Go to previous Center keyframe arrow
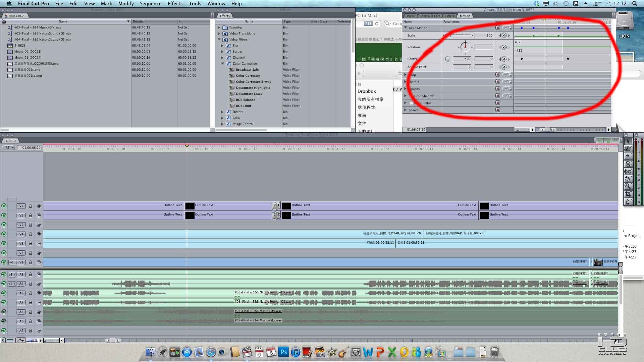Screen dimensions: 644x362 click(500, 59)
